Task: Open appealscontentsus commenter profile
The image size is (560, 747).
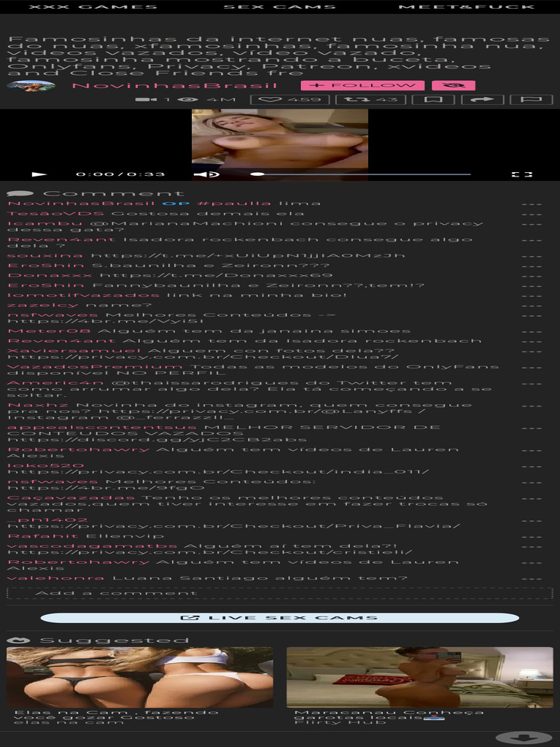Action: [102, 427]
